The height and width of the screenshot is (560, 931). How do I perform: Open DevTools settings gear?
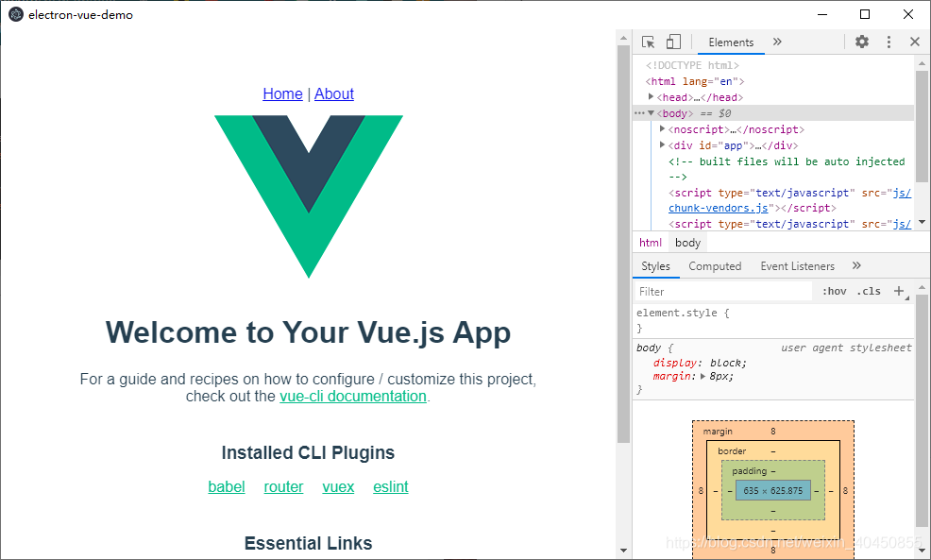pyautogui.click(x=861, y=42)
